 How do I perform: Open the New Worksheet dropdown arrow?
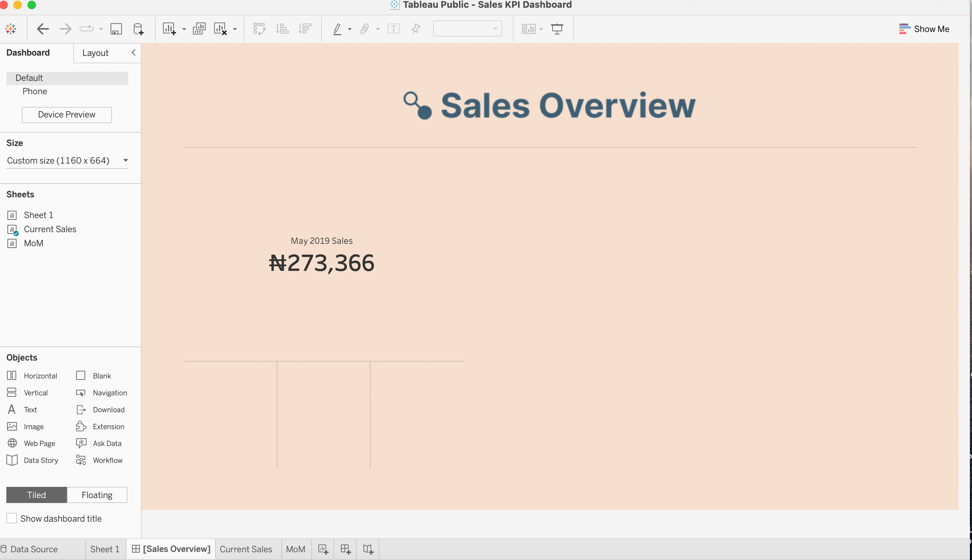pyautogui.click(x=184, y=29)
